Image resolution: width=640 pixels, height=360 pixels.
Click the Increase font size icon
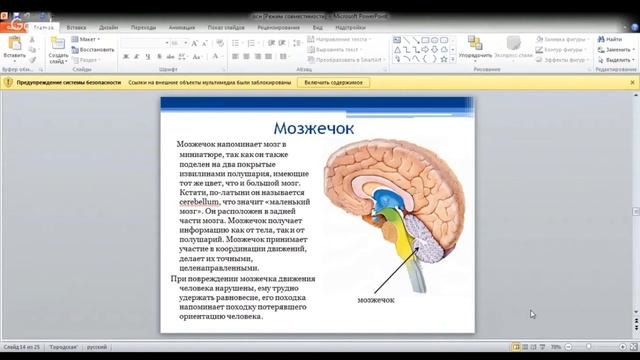pos(195,43)
